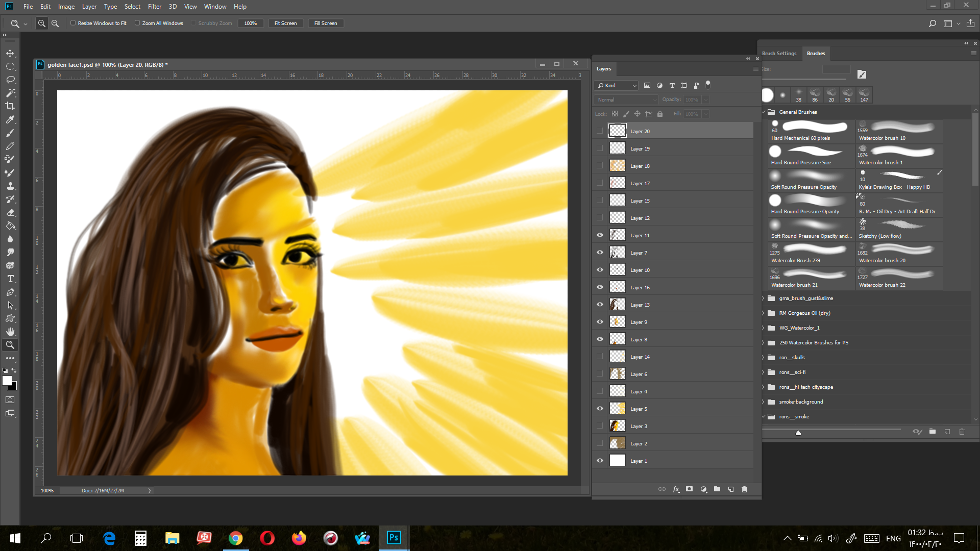The width and height of the screenshot is (980, 551).
Task: Click the foreground color swatch
Action: click(x=7, y=381)
